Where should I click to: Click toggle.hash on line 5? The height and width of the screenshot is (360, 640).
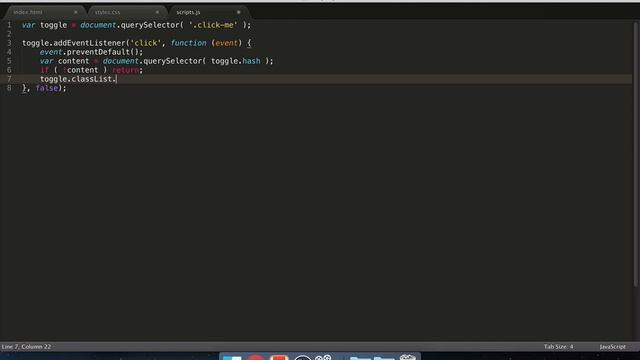[236, 61]
